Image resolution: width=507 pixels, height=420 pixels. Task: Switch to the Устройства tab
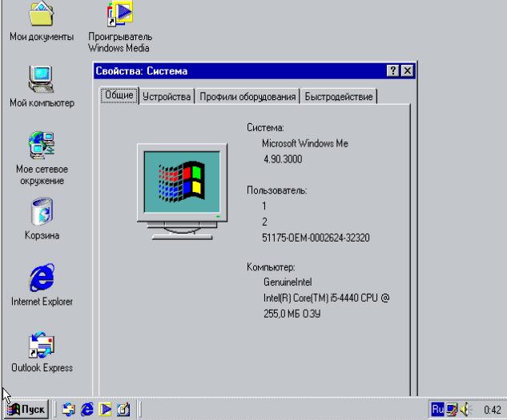click(167, 97)
